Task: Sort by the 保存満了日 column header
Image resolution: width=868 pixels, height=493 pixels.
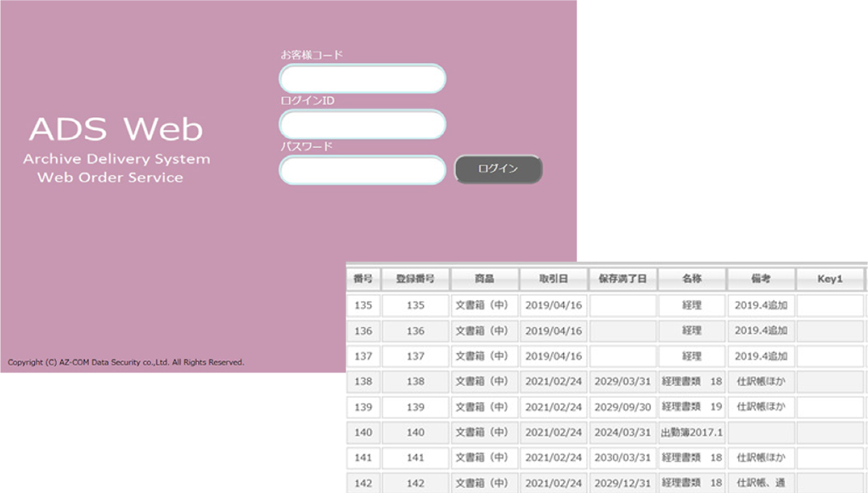Action: click(x=623, y=280)
